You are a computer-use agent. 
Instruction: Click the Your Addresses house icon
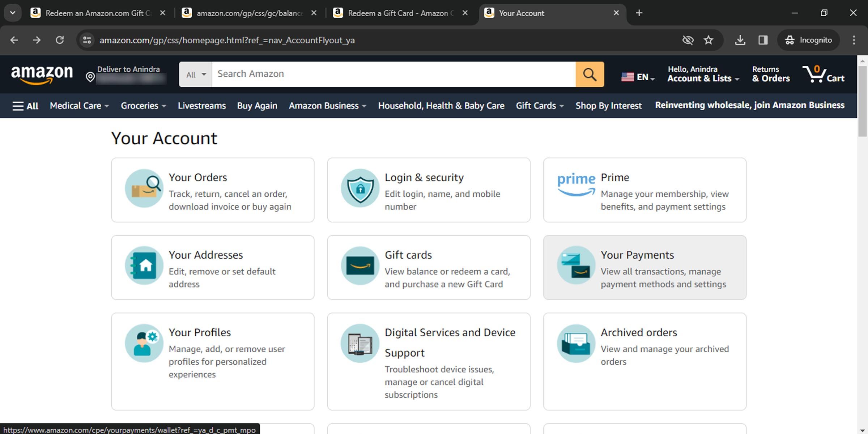coord(144,266)
